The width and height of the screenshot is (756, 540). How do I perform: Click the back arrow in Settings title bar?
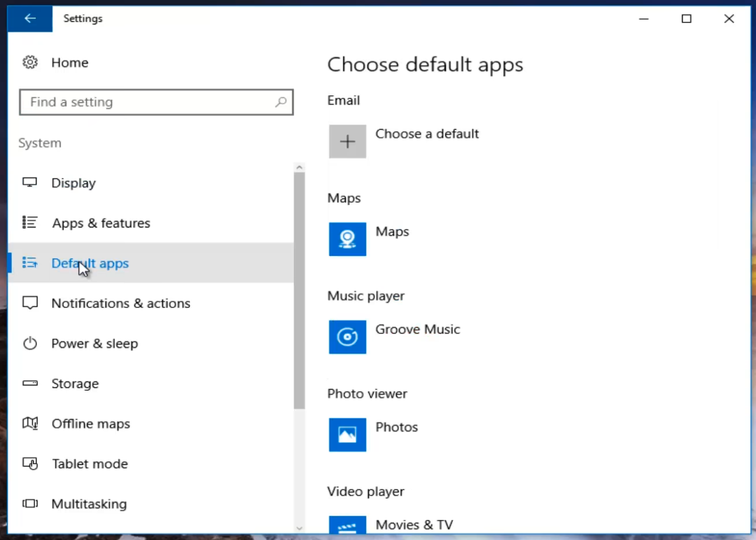click(30, 19)
